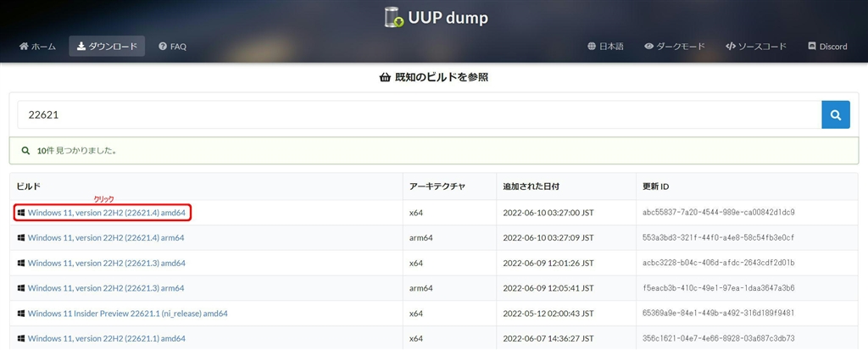Screen dimensions: 868x350
Task: Select update ID acbc3228-b04c-406d-afdc-2643cdf2d01b
Action: click(719, 264)
